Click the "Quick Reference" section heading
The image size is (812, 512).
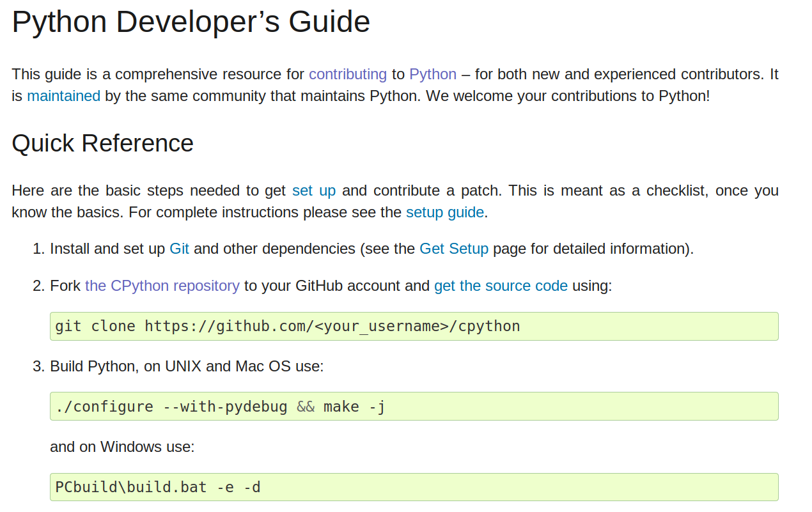tap(102, 143)
